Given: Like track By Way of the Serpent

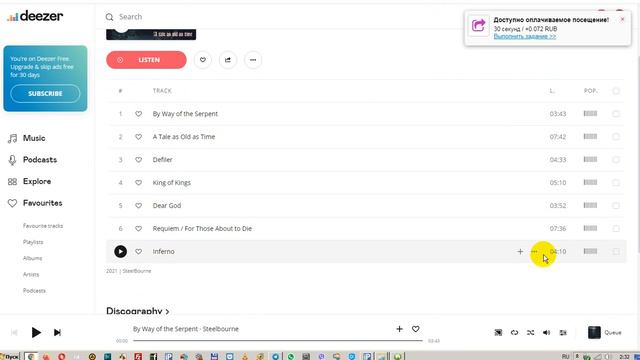Looking at the screenshot, I should (x=138, y=114).
